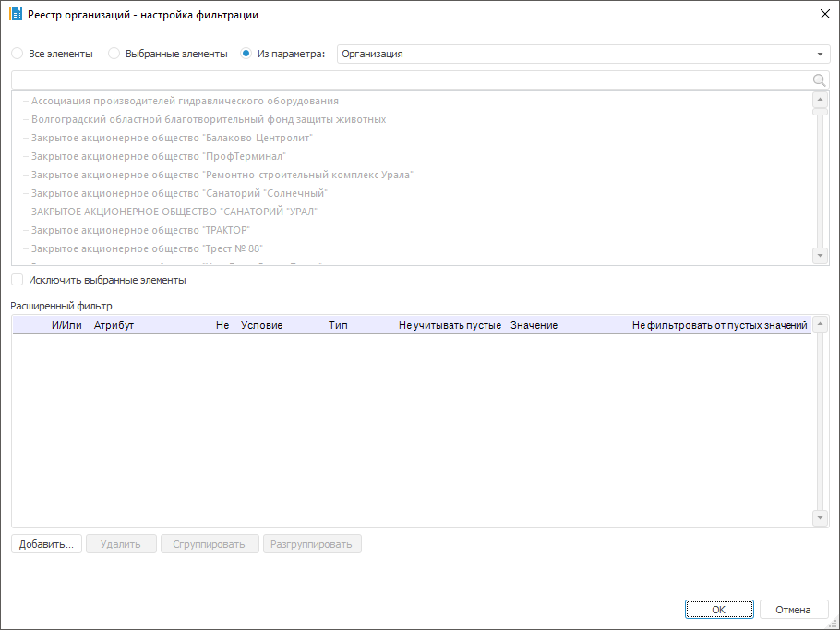Choose the 'Выбранные элементы' option

[114, 54]
